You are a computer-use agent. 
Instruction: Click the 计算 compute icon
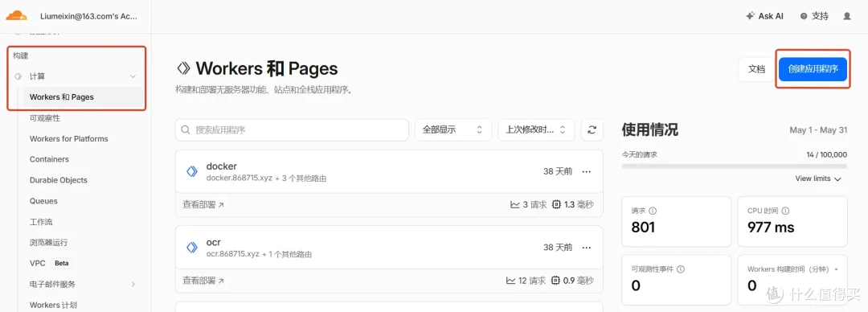pos(18,76)
